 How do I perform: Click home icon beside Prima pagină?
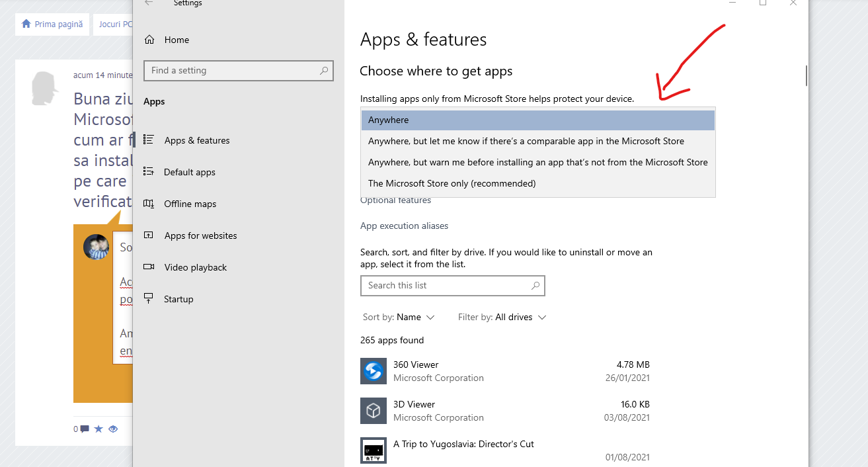coord(26,24)
